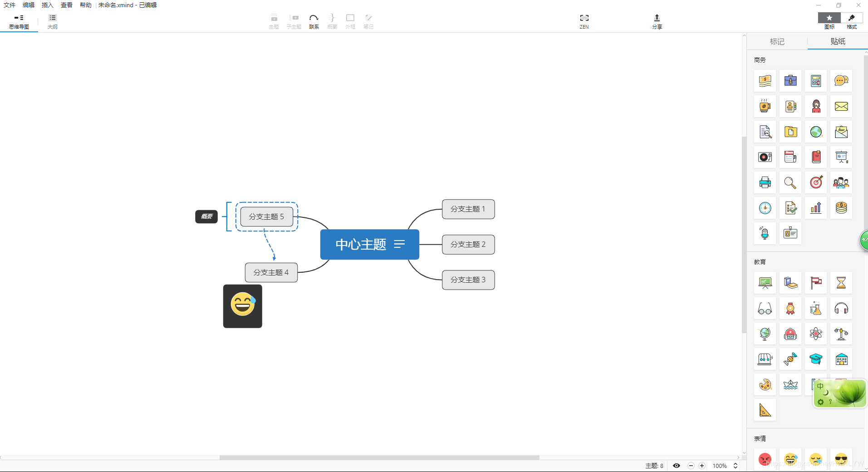
Task: Toggle the eye visibility icon in status bar
Action: click(676, 466)
